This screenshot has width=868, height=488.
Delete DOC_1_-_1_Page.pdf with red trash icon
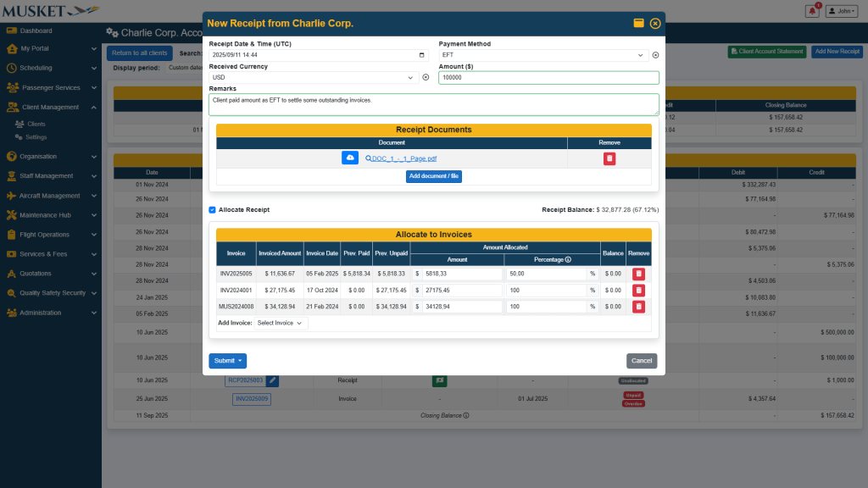[609, 158]
